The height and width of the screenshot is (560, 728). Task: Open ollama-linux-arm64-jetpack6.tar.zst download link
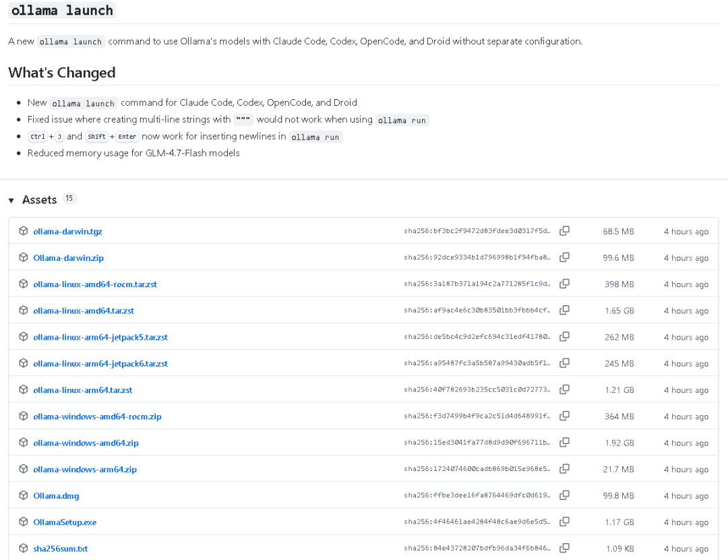point(100,364)
